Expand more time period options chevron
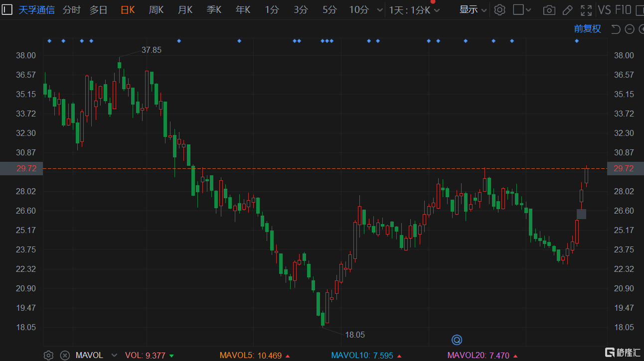644x361 pixels. tap(380, 10)
